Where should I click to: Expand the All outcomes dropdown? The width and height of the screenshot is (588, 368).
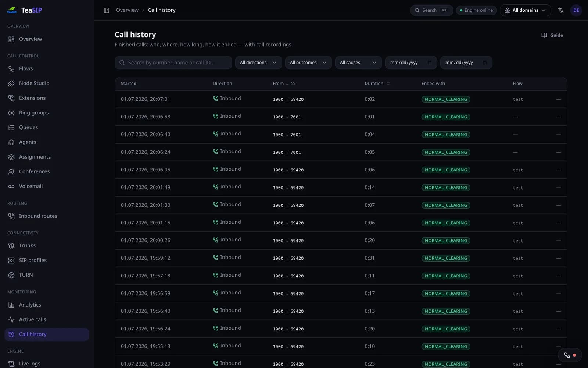click(308, 63)
